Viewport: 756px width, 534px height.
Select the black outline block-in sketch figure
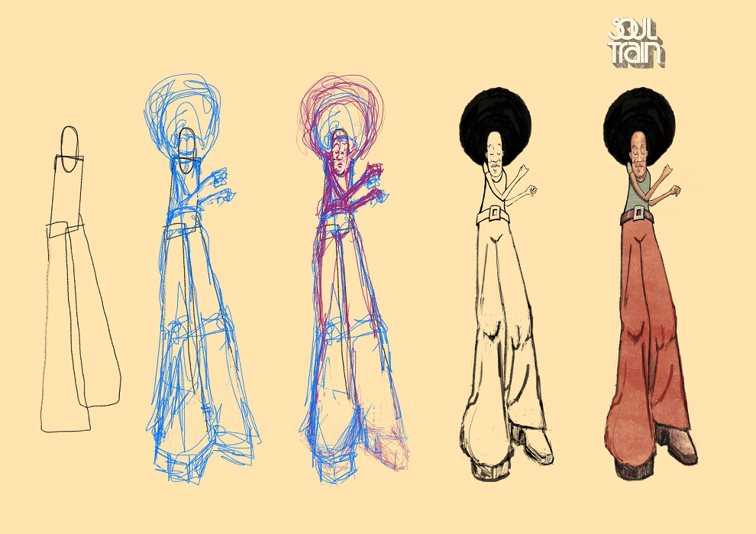80,280
